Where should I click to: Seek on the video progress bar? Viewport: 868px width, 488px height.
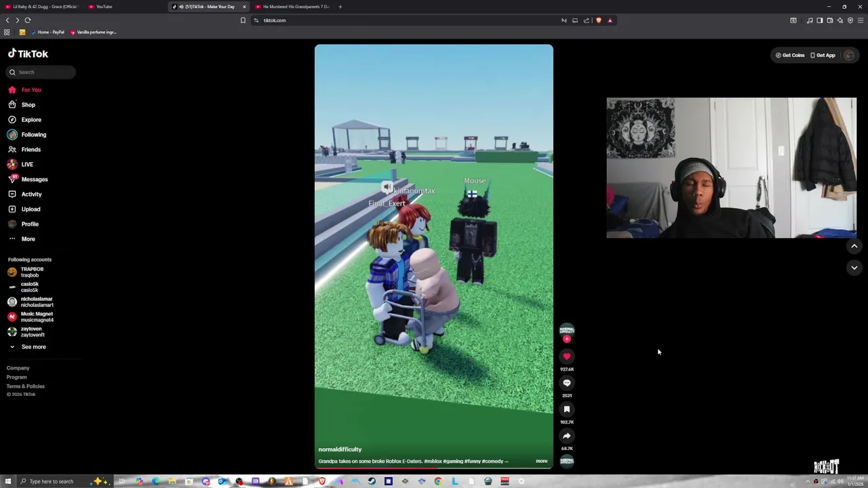pyautogui.click(x=434, y=468)
